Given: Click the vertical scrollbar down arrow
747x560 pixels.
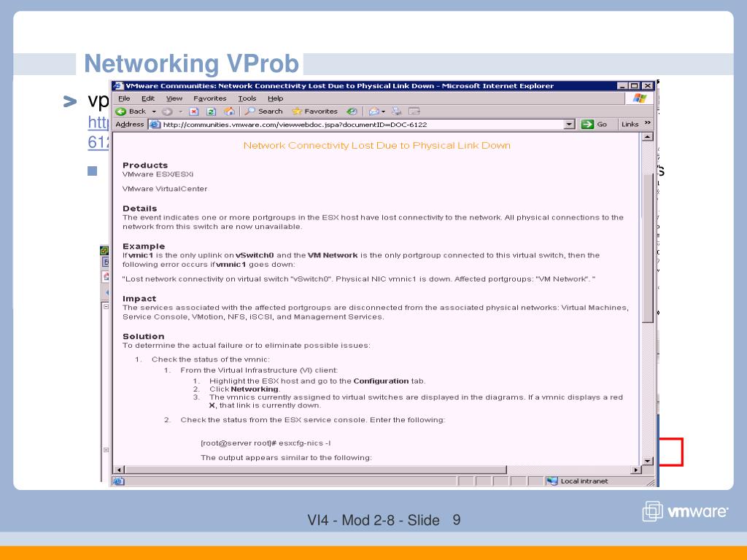Looking at the screenshot, I should [647, 461].
